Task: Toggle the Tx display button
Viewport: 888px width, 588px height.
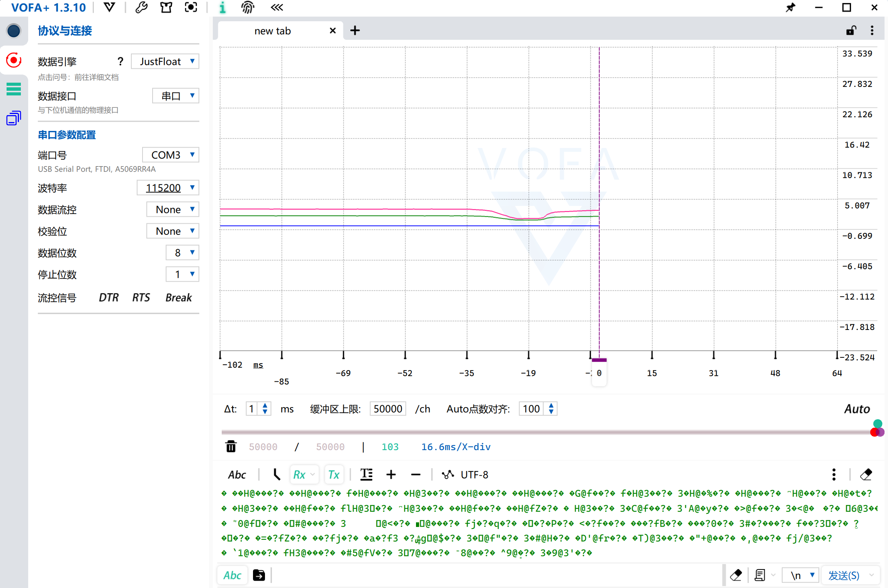Action: [333, 474]
